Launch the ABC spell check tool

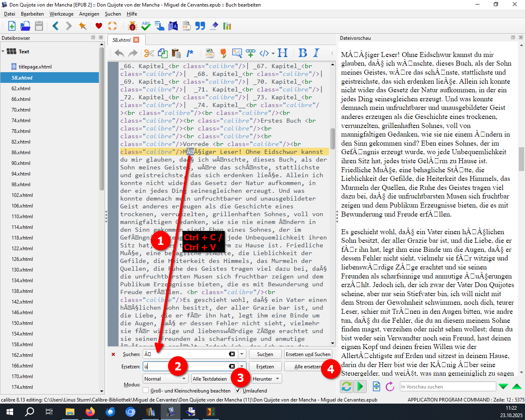[x=146, y=26]
